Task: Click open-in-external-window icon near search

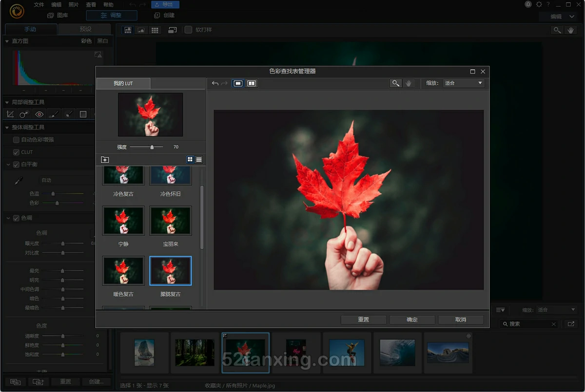Action: [x=571, y=324]
